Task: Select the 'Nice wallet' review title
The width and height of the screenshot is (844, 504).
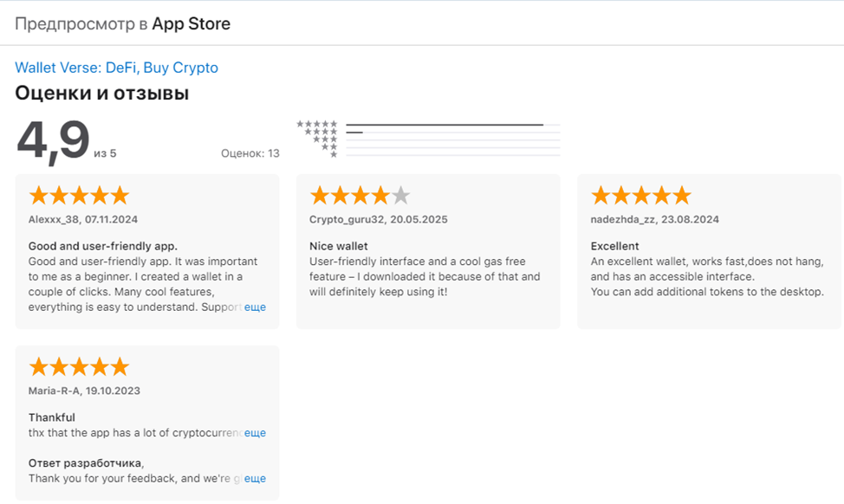Action: pyautogui.click(x=339, y=246)
